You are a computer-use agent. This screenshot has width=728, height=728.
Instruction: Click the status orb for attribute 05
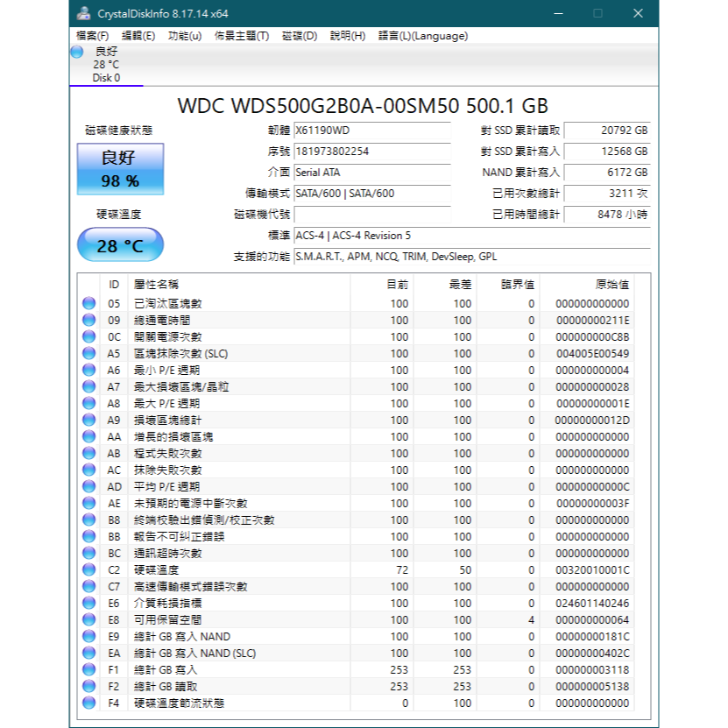[88, 303]
